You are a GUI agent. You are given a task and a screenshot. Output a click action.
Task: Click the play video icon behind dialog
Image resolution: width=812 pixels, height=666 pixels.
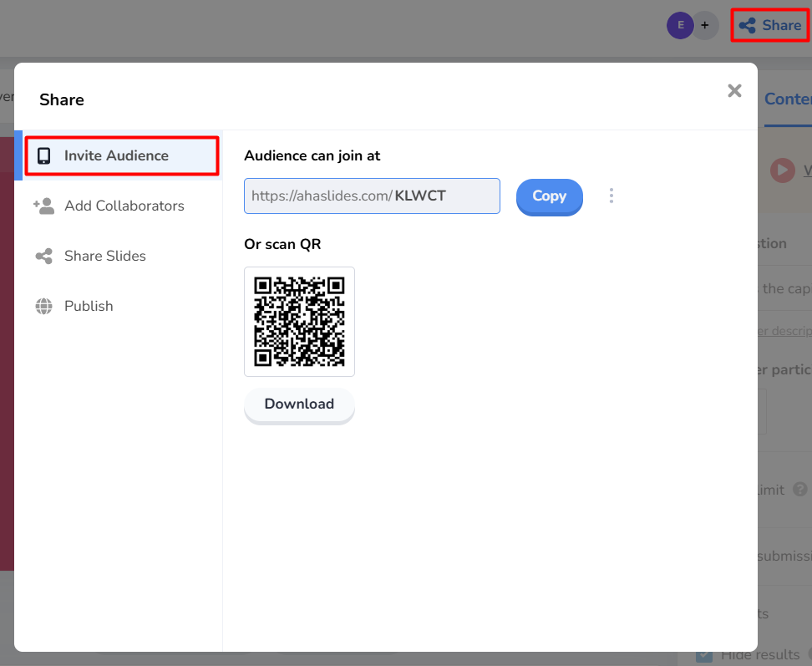pyautogui.click(x=783, y=170)
